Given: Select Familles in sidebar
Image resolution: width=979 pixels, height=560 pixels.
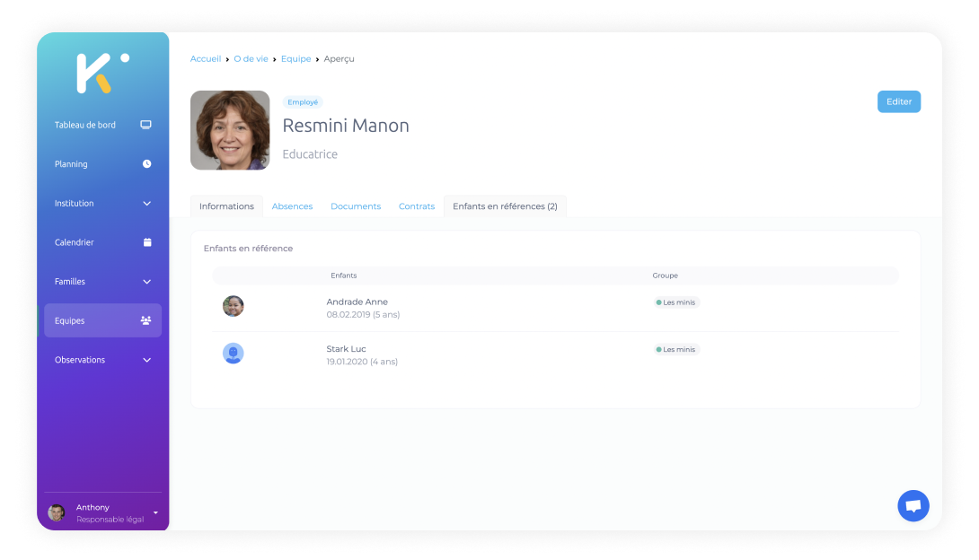Looking at the screenshot, I should point(103,281).
